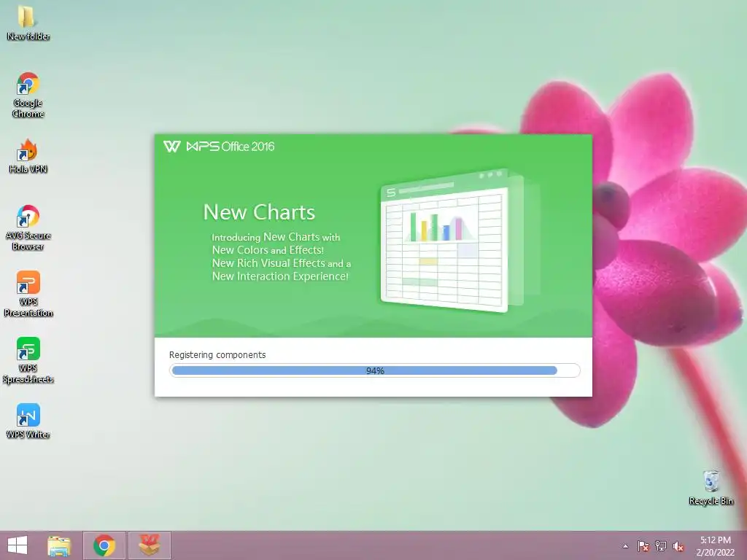
Task: Click the WPS Office 2016 logo
Action: [219, 146]
